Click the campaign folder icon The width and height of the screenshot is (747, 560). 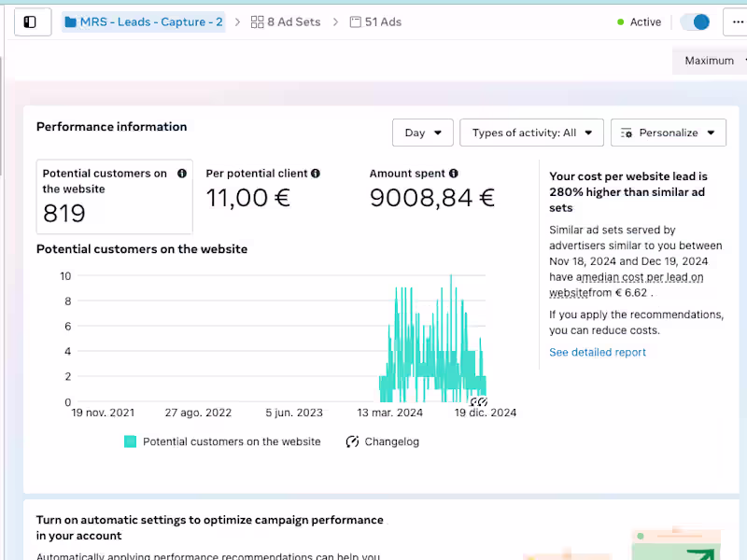(x=71, y=21)
